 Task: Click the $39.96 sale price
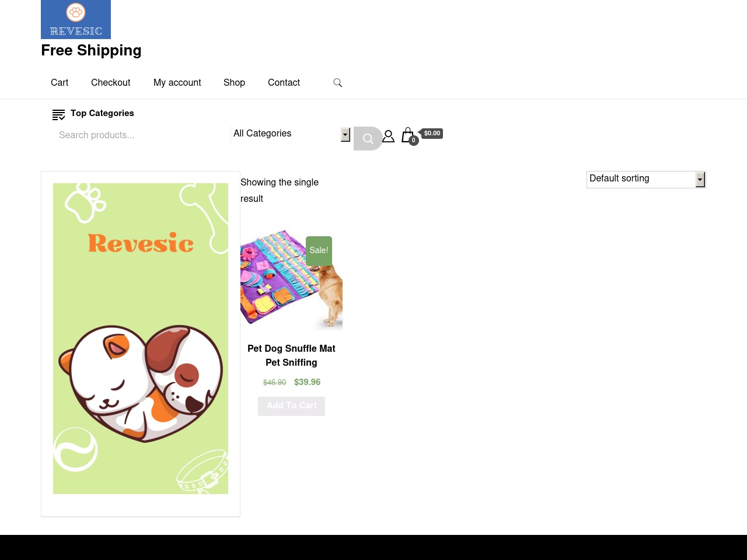307,382
